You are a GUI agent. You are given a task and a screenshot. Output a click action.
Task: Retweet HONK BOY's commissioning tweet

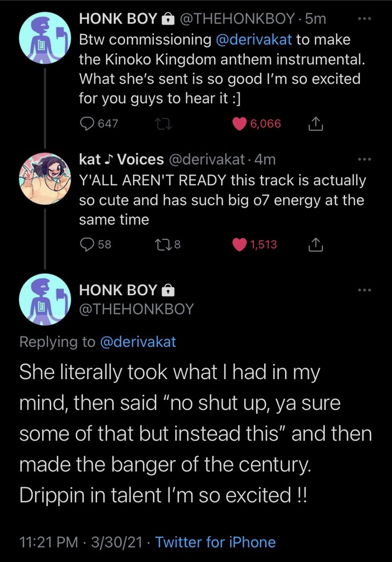coord(163,124)
